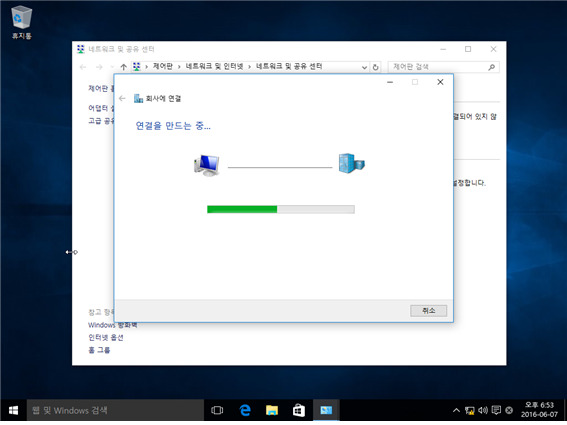Screen dimensions: 567x425
Task: Open 인터넷 옵션 link in sidebar
Action: (x=106, y=337)
